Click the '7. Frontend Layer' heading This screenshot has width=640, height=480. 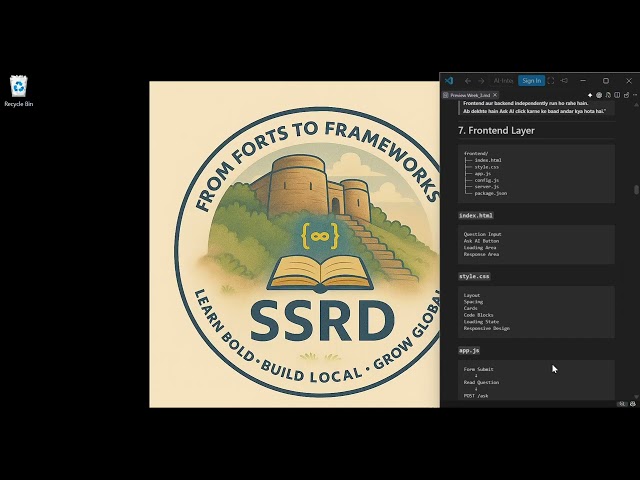(x=496, y=131)
